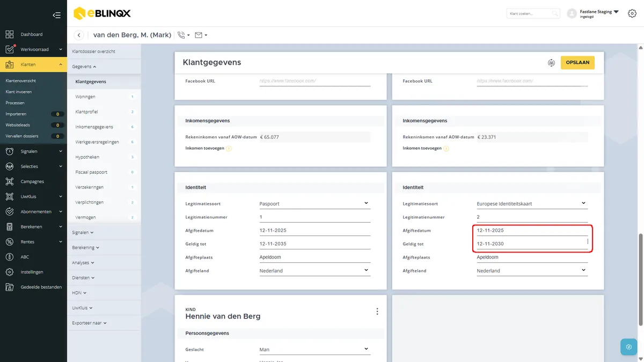Click the Geldig tot field showing 12-11-2030

pos(532,244)
